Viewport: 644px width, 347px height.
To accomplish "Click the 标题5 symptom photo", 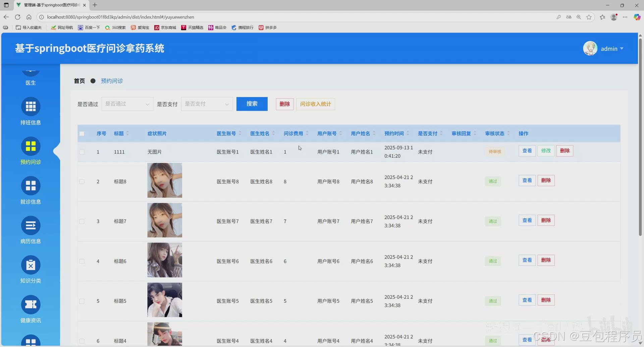I will [165, 300].
